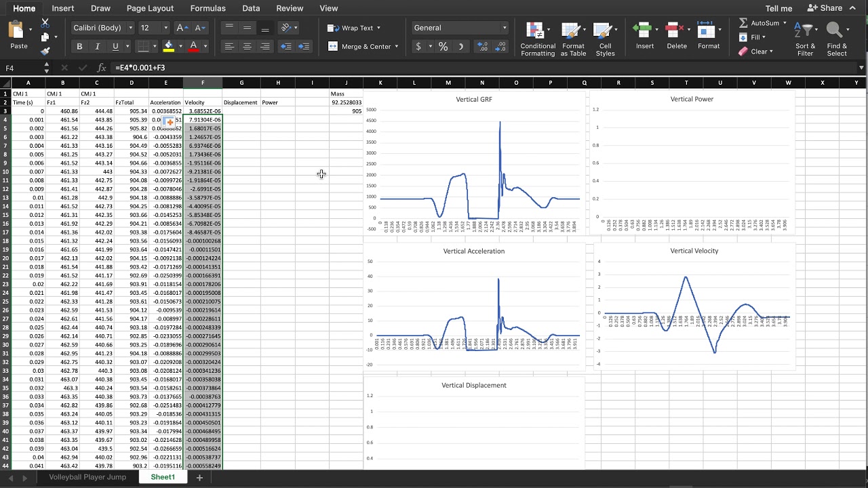Click the AutoSum sigma icon
The width and height of the screenshot is (868, 488).
point(743,23)
